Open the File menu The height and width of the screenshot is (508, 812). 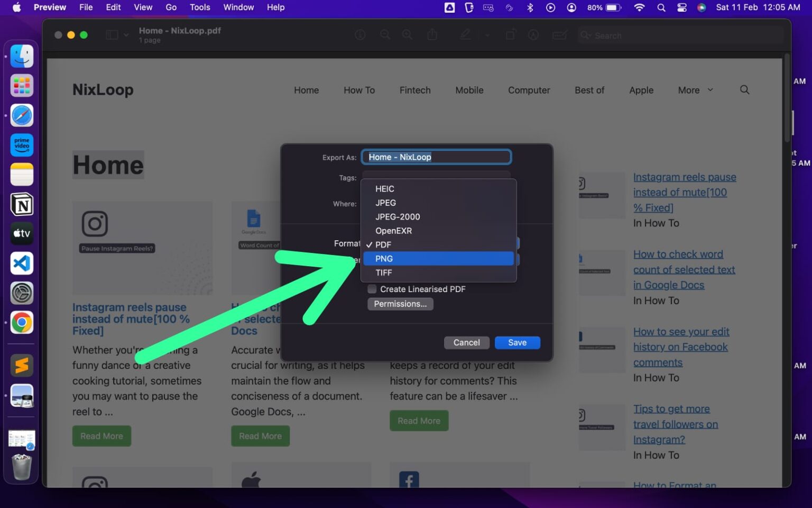86,7
